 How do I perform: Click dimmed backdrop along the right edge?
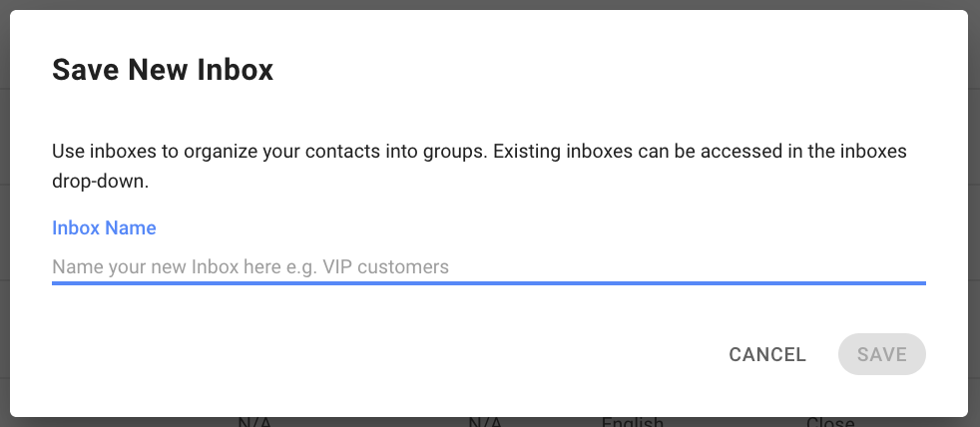click(974, 213)
